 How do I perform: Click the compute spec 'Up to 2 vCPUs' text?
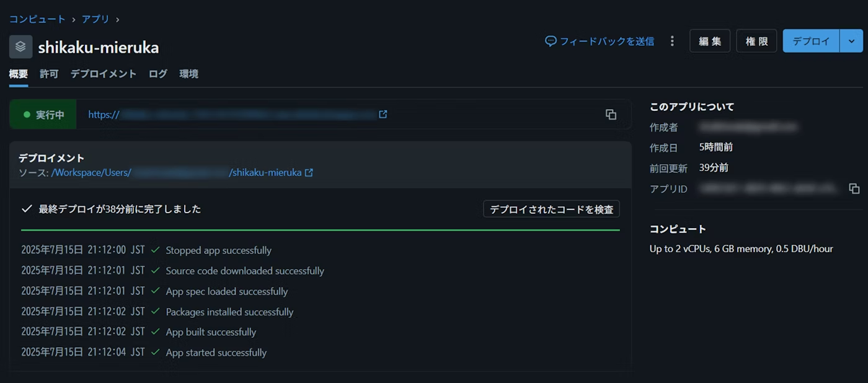(741, 249)
